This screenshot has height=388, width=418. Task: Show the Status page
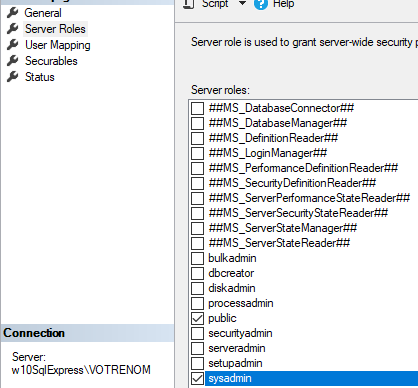40,77
